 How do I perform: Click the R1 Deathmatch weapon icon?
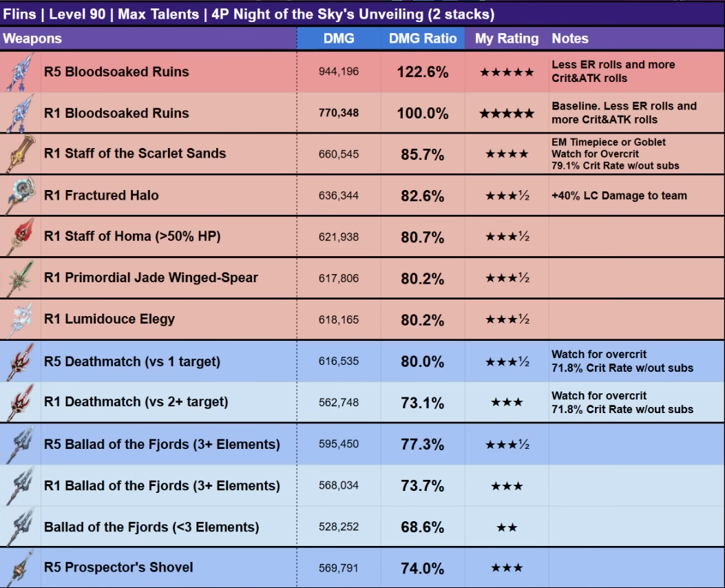(x=21, y=402)
